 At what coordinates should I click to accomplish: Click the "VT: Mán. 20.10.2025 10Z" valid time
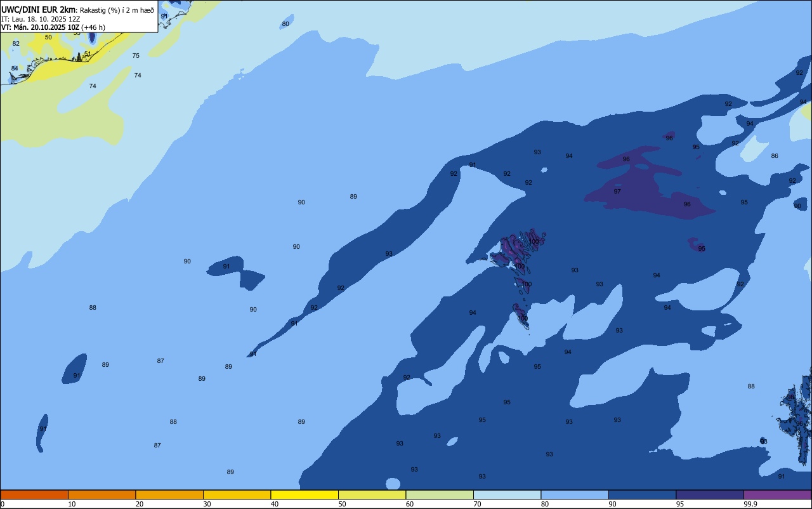point(40,27)
